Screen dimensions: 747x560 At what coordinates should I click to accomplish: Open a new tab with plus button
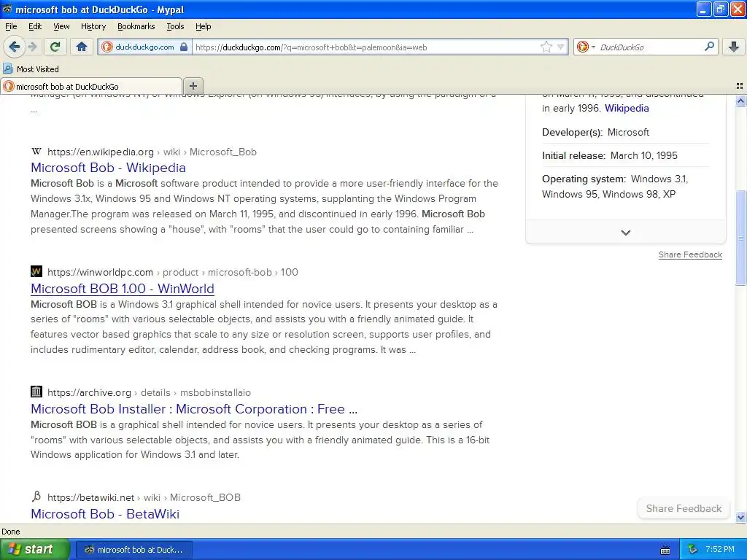(193, 86)
